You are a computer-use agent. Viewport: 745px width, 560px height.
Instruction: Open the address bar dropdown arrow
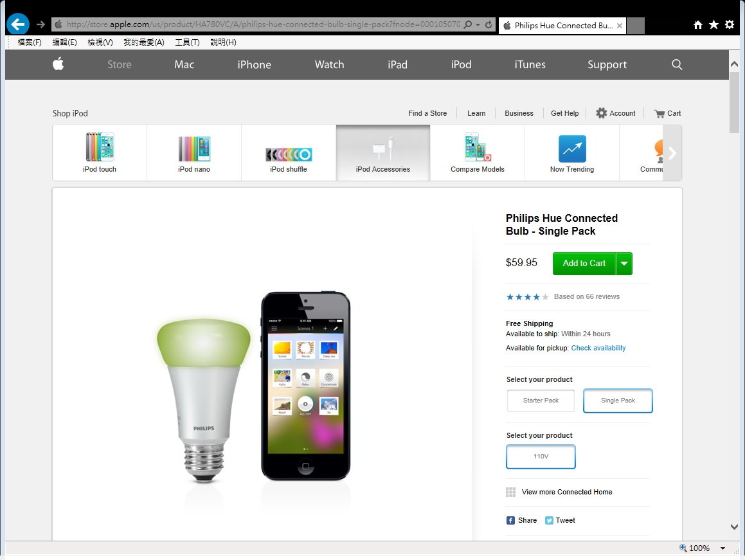478,24
